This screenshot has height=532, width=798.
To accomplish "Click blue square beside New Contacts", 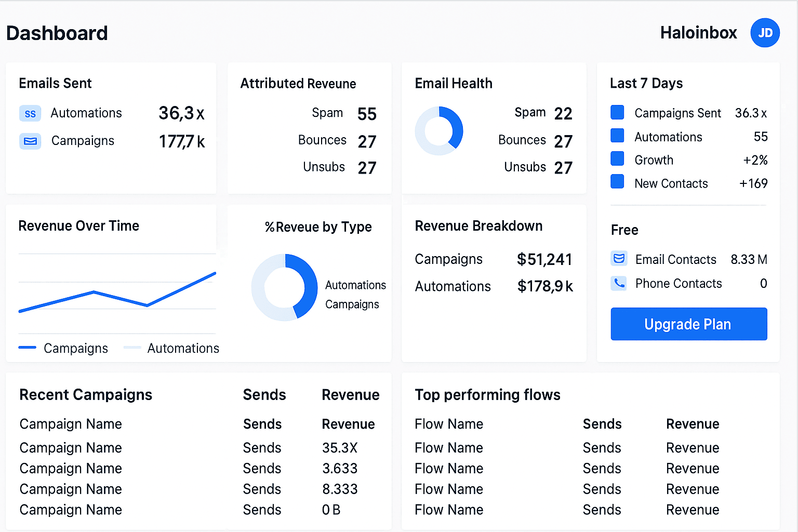I will (x=617, y=182).
